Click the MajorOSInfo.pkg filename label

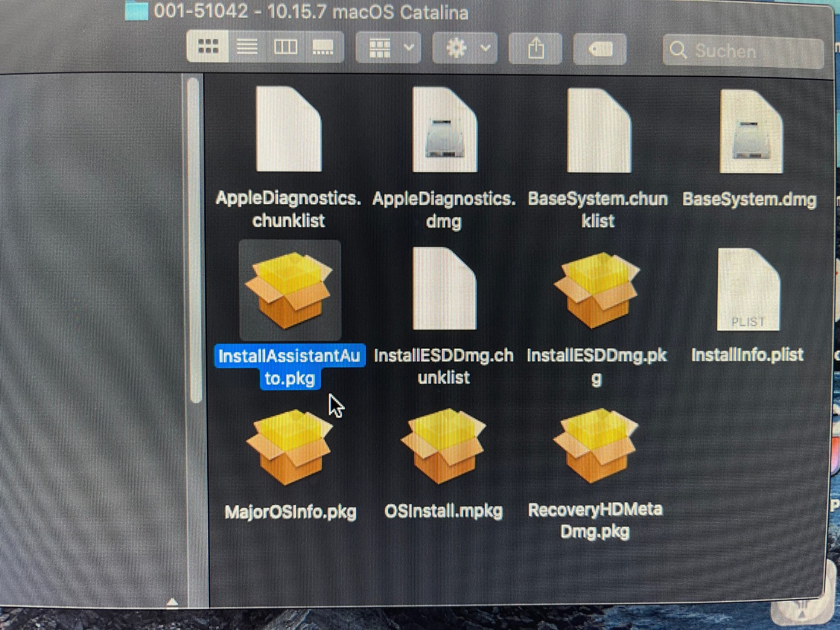290,512
